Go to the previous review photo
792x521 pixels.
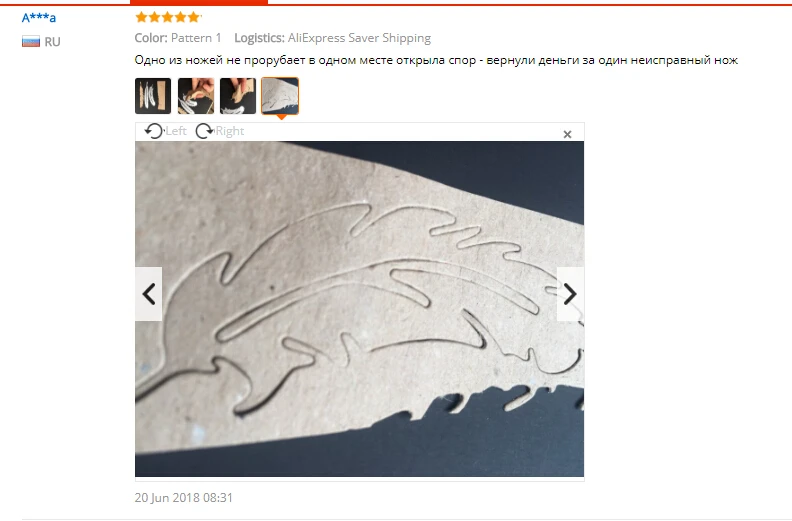pyautogui.click(x=148, y=294)
